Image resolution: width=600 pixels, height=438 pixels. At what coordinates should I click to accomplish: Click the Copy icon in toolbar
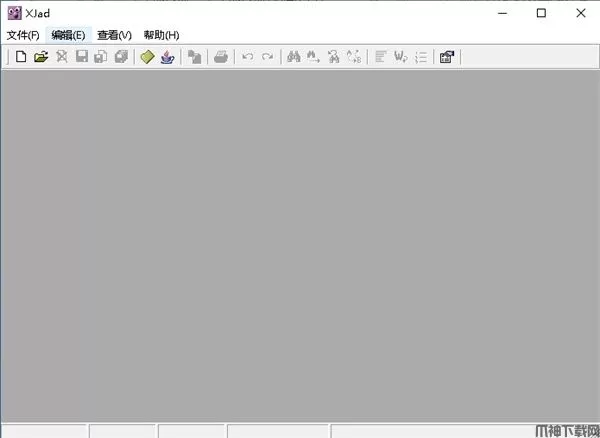(194, 57)
